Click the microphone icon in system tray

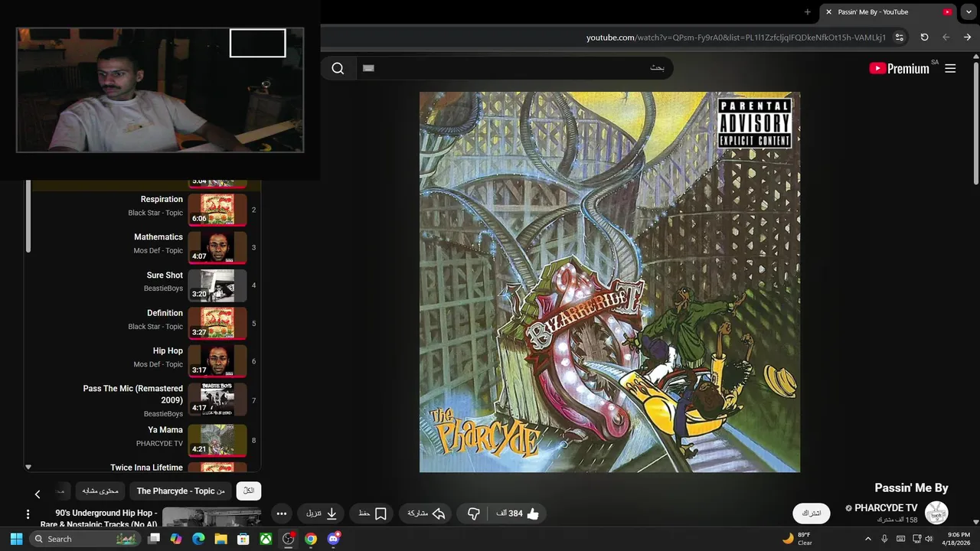884,539
